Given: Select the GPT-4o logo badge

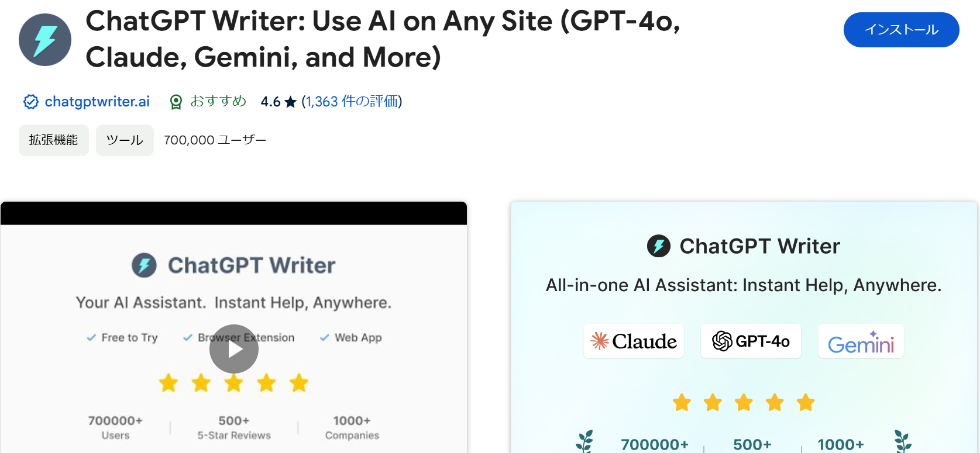Looking at the screenshot, I should click(x=751, y=341).
